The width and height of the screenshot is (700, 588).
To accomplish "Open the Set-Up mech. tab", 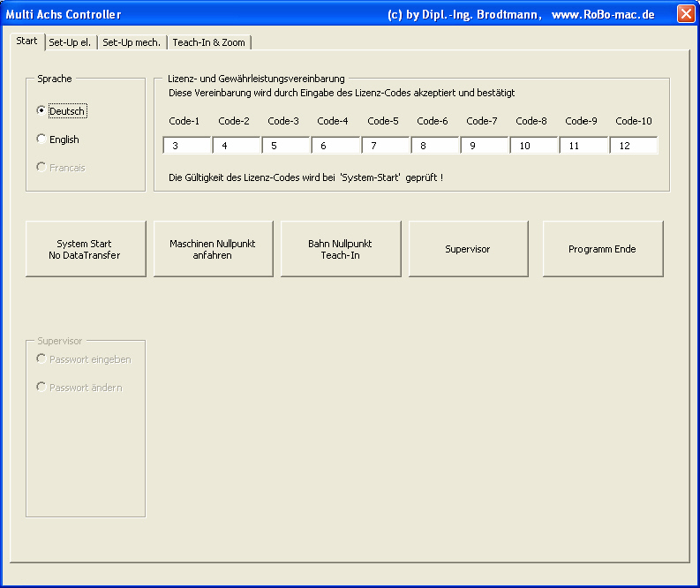I will (x=131, y=42).
